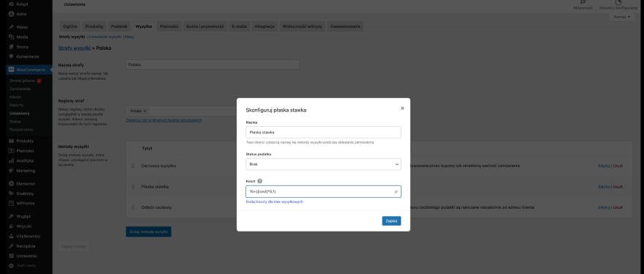Remove the Polska region tag
644x274 pixels.
tap(144, 111)
